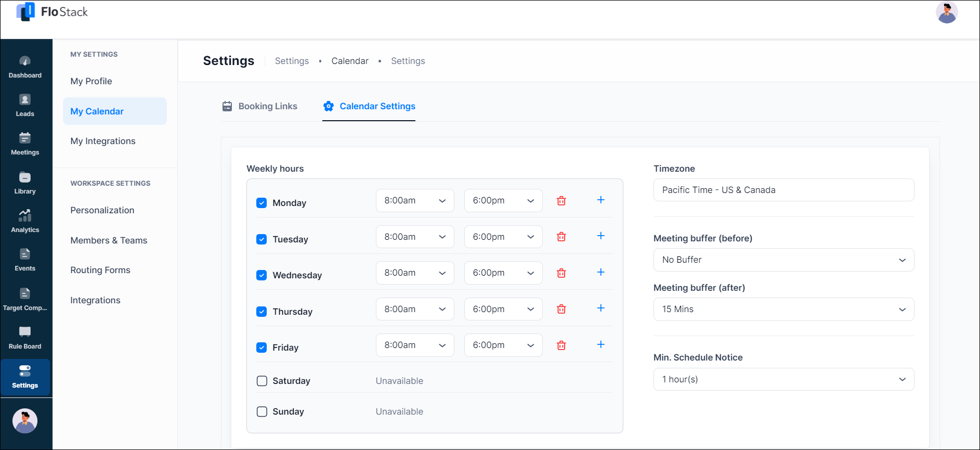
Task: Open My Integrations menu item
Action: coord(103,141)
